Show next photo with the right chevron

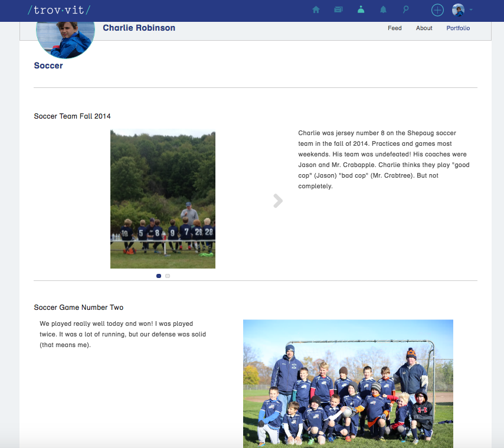click(x=278, y=201)
